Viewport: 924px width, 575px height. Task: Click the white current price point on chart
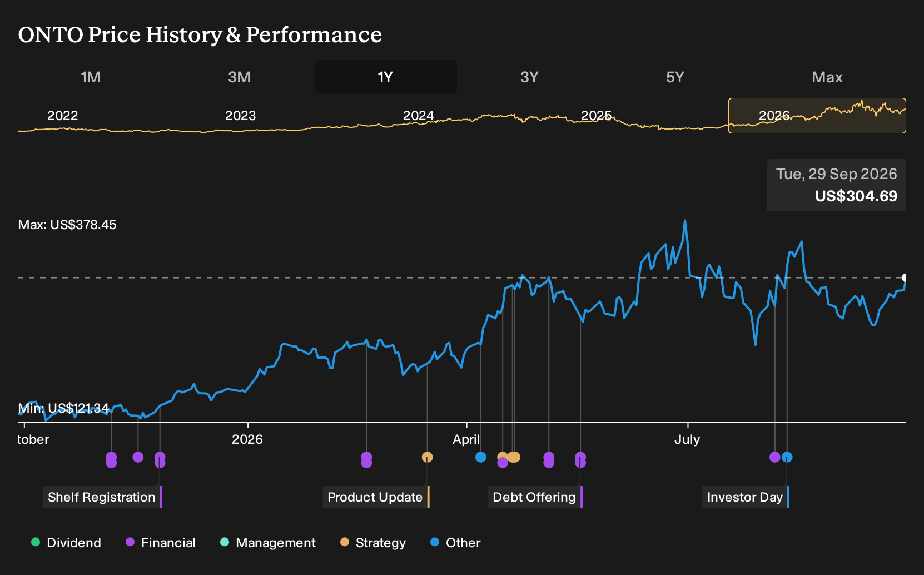905,277
